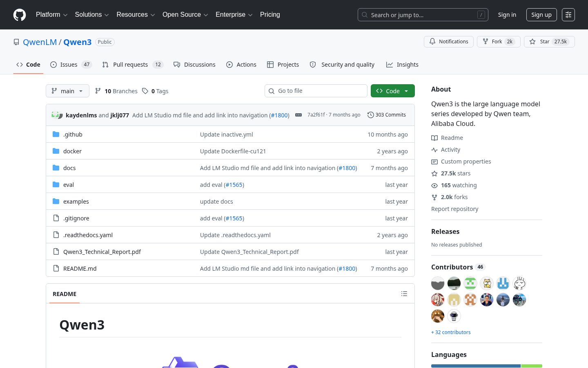Open the examples folder
This screenshot has height=368, width=588.
tap(76, 202)
